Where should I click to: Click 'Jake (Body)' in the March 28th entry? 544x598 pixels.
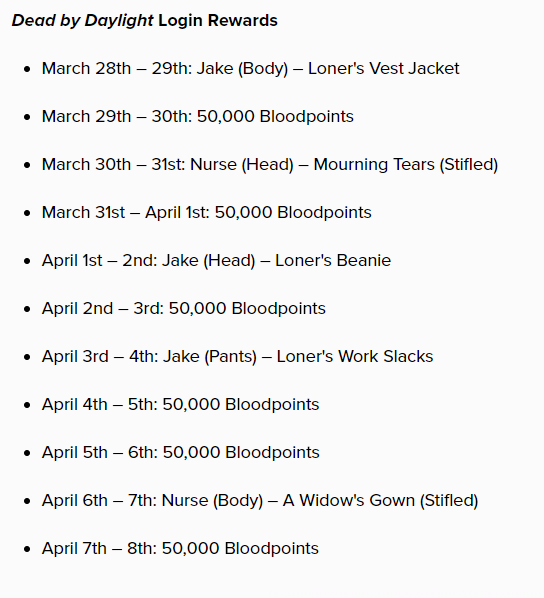[x=242, y=69]
